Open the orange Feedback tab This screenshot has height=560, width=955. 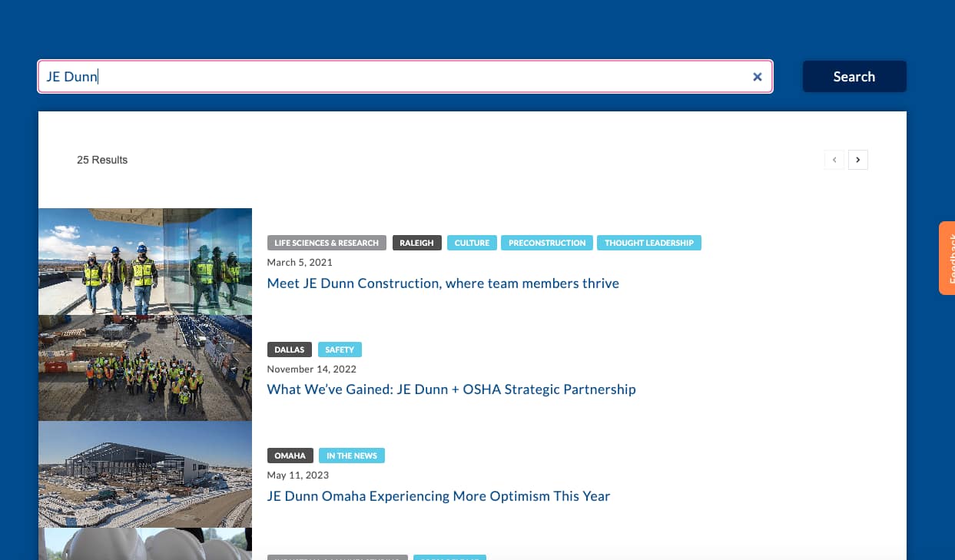coord(947,258)
